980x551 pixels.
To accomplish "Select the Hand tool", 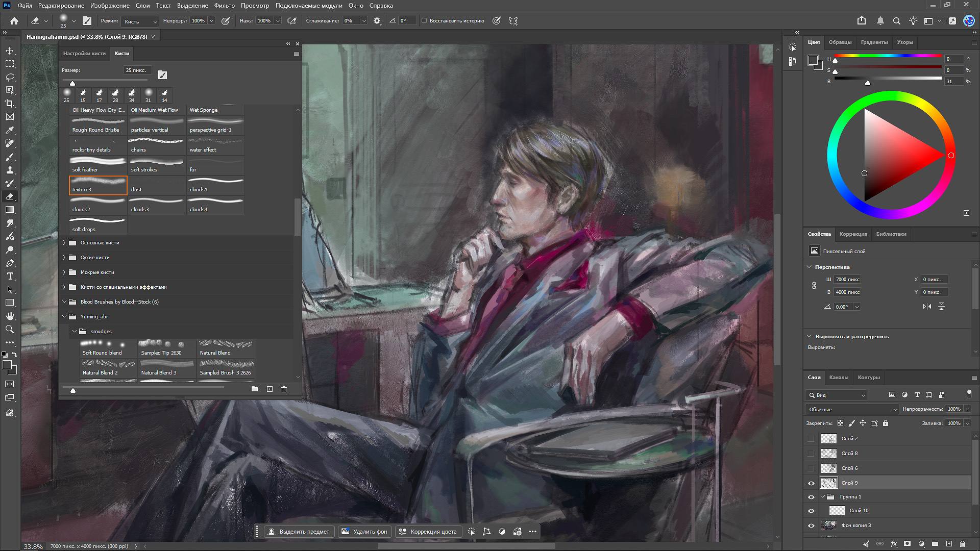I will [x=10, y=316].
